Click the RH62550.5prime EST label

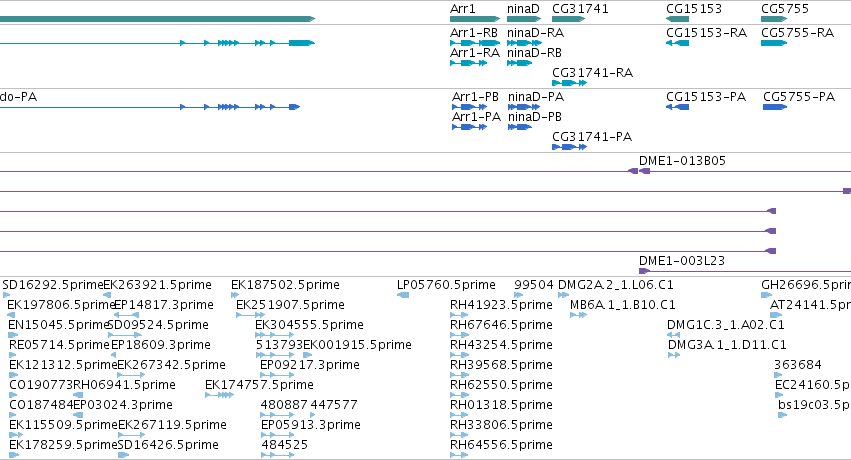501,385
